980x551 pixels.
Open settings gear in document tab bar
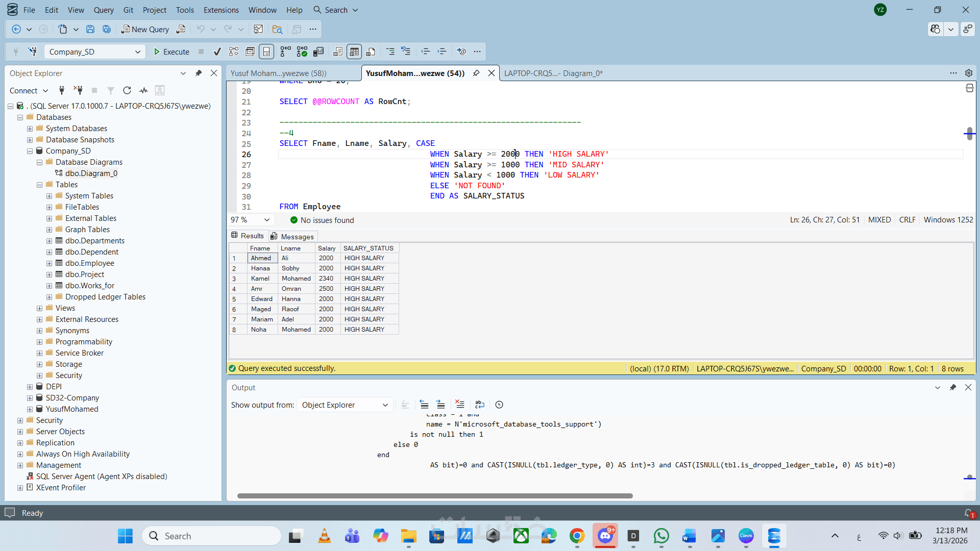(968, 73)
